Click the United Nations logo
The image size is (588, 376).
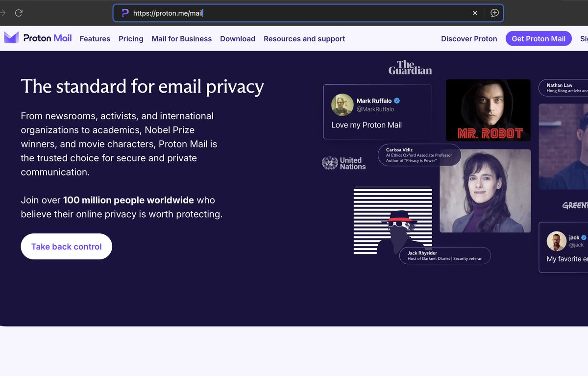pos(344,163)
